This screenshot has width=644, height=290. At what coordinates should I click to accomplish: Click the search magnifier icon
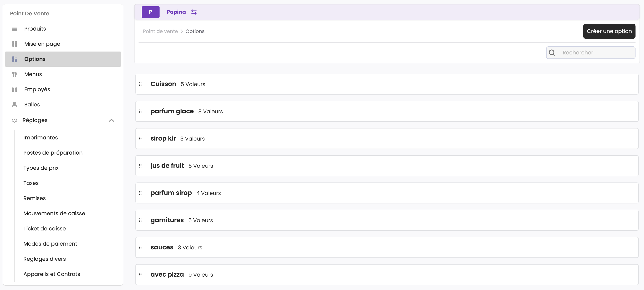coord(552,53)
